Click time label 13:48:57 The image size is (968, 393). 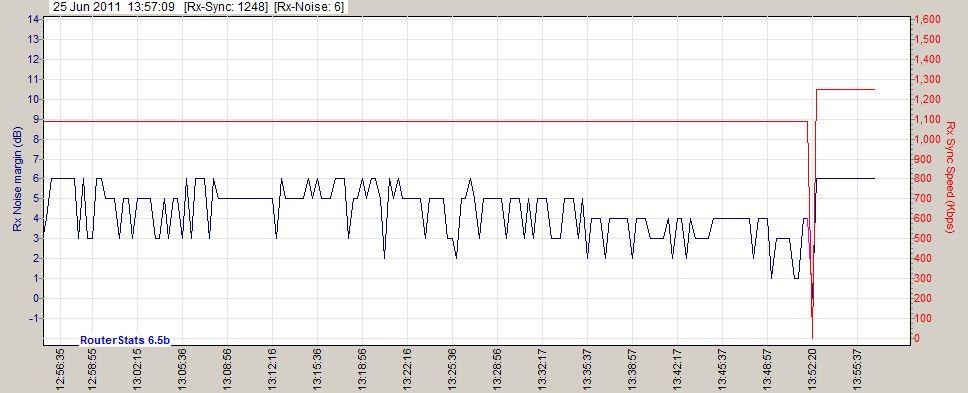[767, 370]
